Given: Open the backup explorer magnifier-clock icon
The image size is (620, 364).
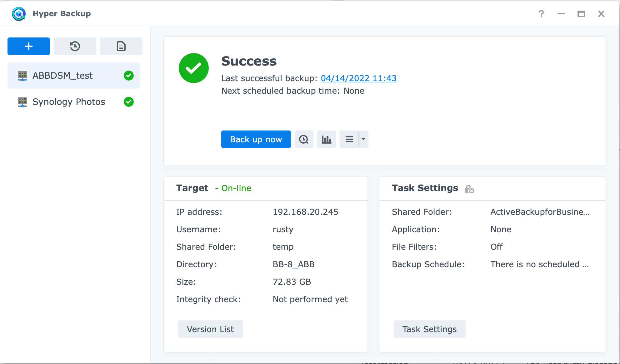Looking at the screenshot, I should click(x=304, y=139).
